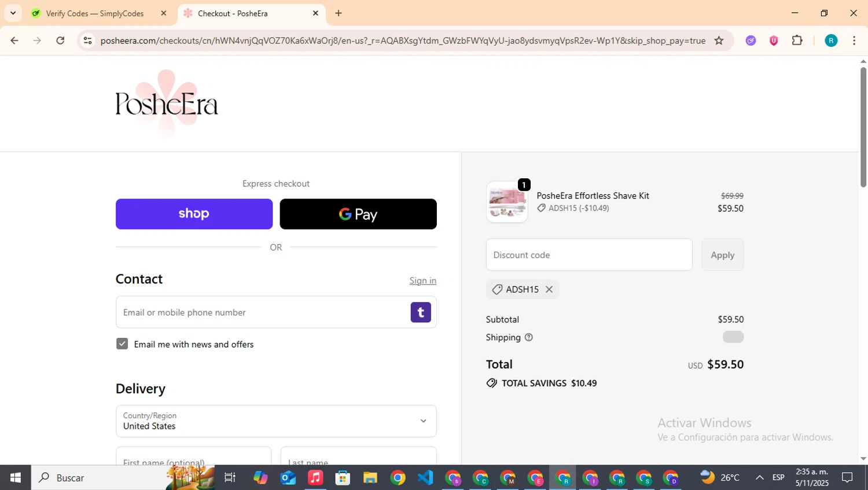Pay with Google Pay button
This screenshot has width=868, height=490.
click(358, 214)
